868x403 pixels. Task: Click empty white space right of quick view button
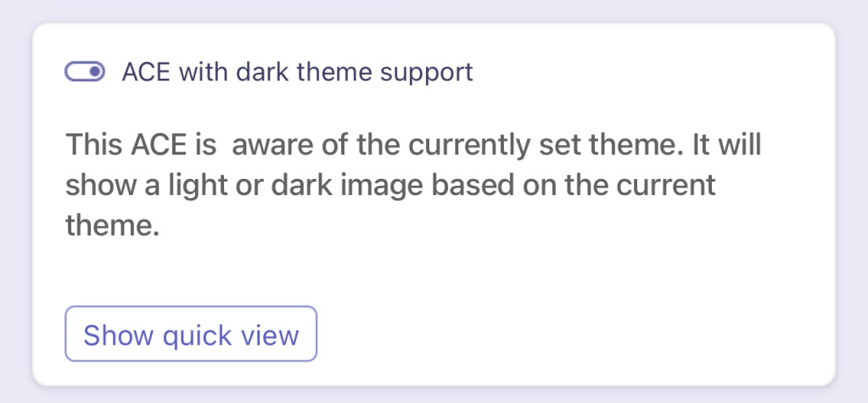[552, 335]
